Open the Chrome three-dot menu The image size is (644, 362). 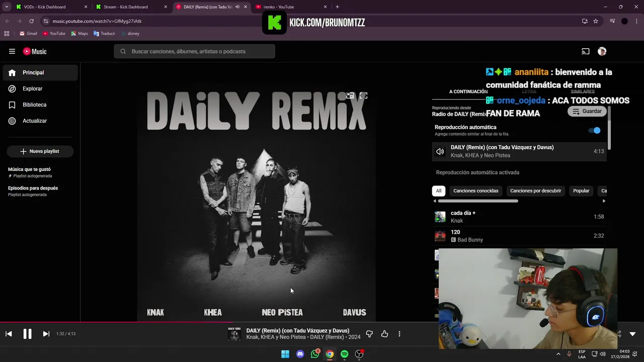click(637, 21)
